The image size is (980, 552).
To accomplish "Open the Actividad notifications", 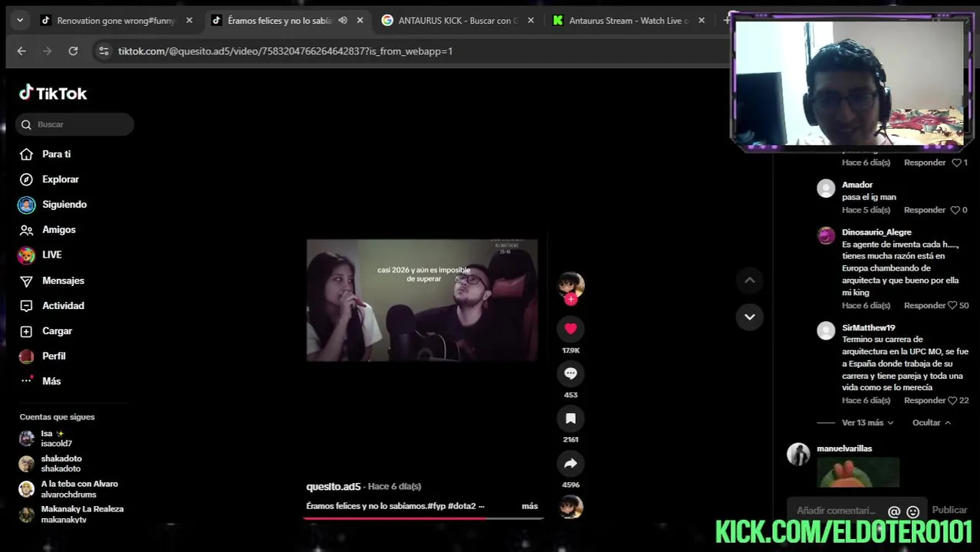I will (x=63, y=306).
